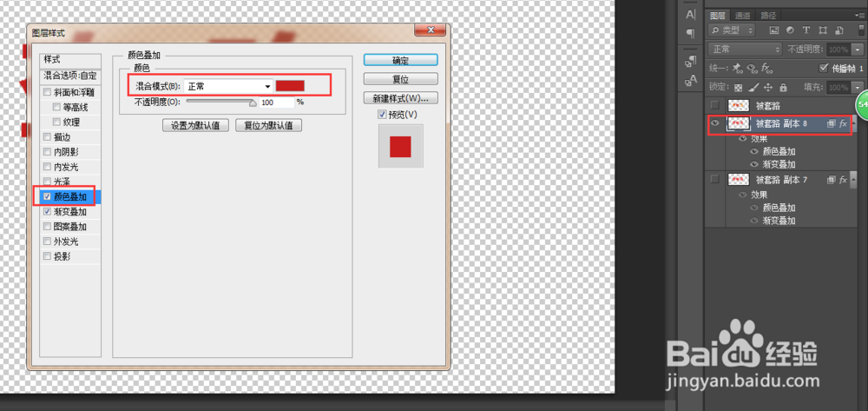Viewport: 868px width, 411px height.
Task: Enable 描边 style checkbox
Action: 47,136
